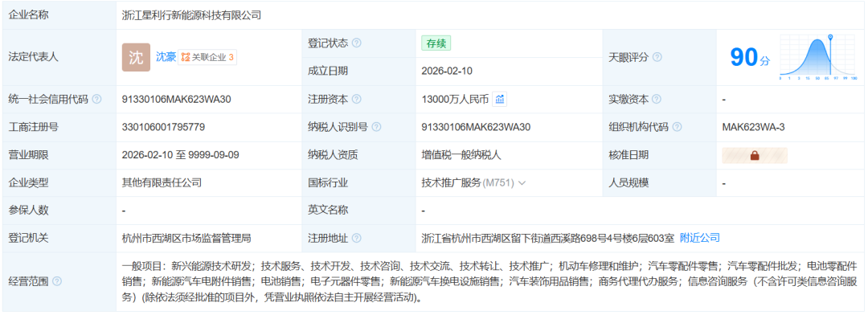The width and height of the screenshot is (868, 315).
Task: Click help icon next to 注册资本
Action: click(x=357, y=100)
